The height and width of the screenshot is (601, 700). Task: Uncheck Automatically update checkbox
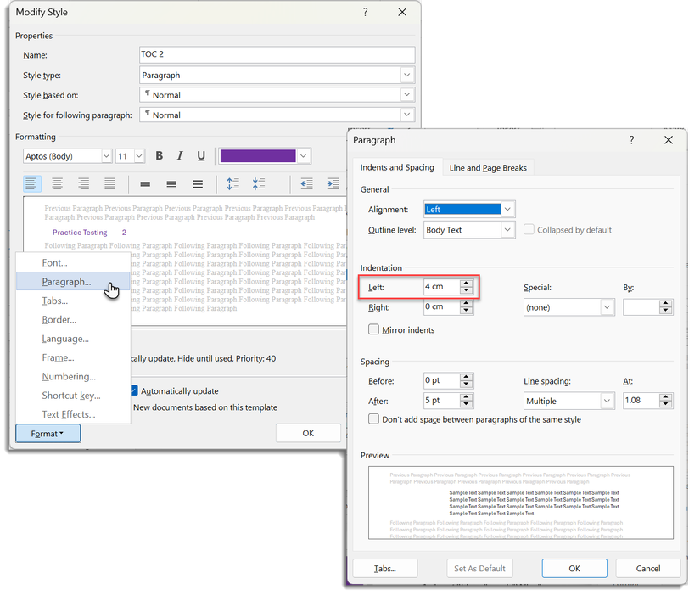133,390
